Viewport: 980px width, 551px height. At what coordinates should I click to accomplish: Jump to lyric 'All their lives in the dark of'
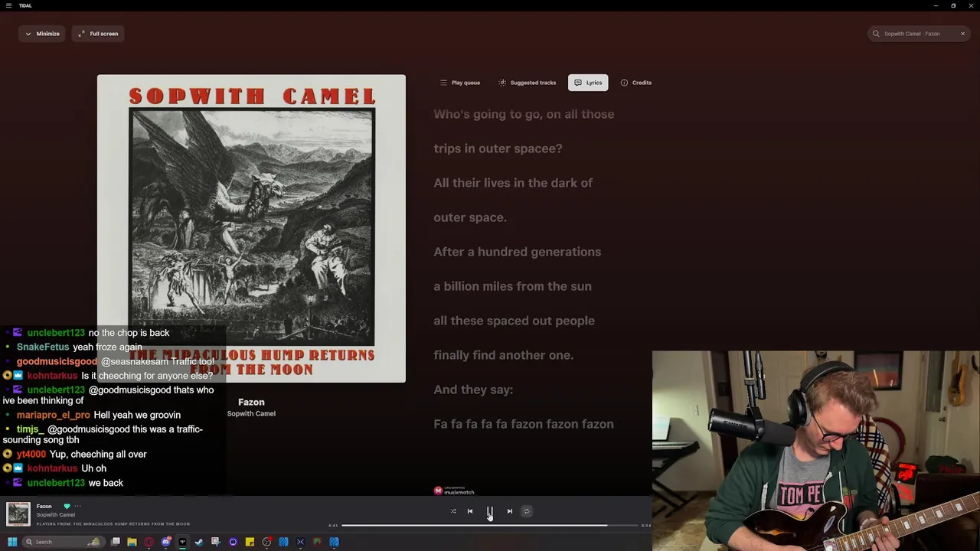pos(513,183)
